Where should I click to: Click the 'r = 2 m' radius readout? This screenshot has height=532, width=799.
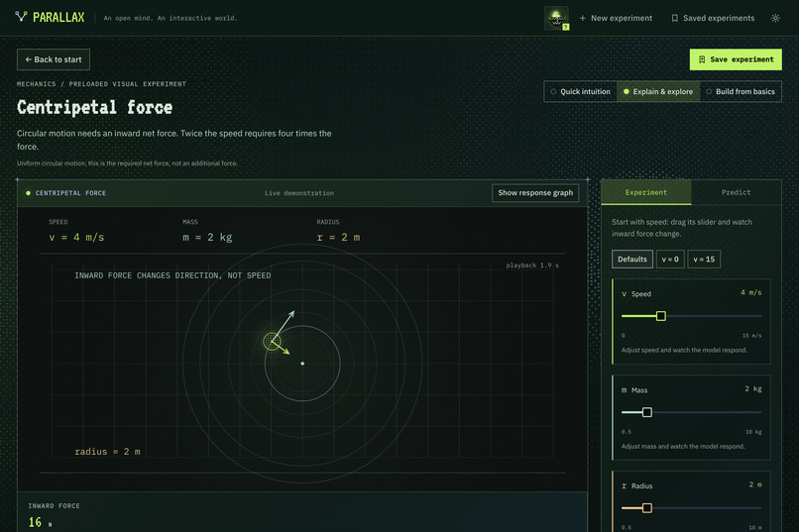(x=338, y=237)
